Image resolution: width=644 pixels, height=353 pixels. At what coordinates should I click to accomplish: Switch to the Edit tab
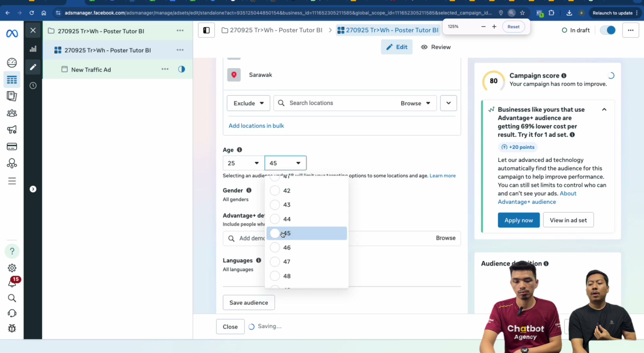(x=397, y=47)
